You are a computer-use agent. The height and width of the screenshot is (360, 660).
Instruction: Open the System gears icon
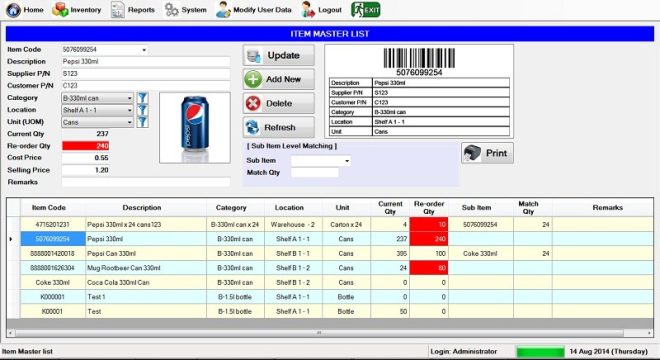(171, 10)
